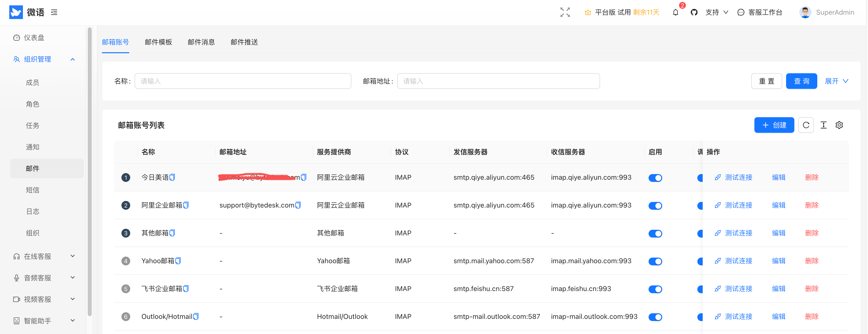Copy support@bytedesk.com address
Image resolution: width=868 pixels, height=334 pixels.
pyautogui.click(x=298, y=205)
